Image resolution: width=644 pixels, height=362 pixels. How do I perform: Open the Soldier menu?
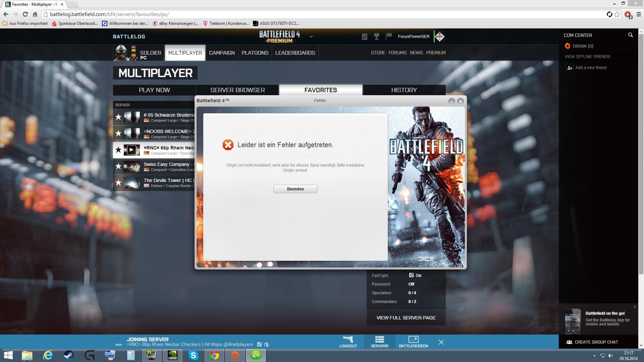151,53
